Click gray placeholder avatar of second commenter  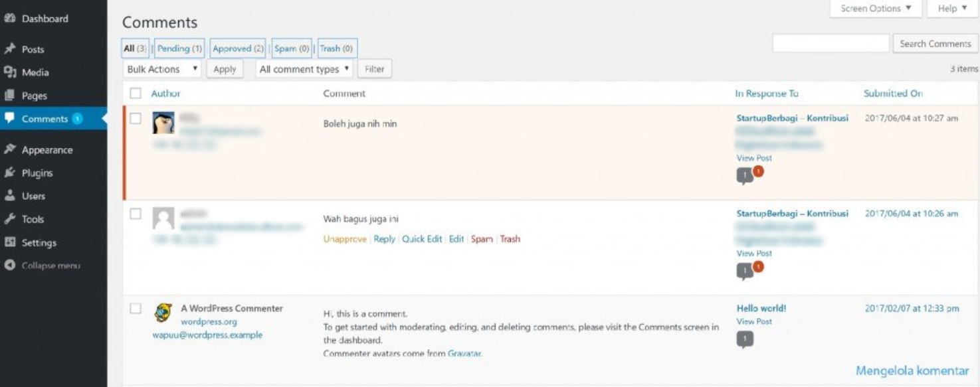pos(163,218)
